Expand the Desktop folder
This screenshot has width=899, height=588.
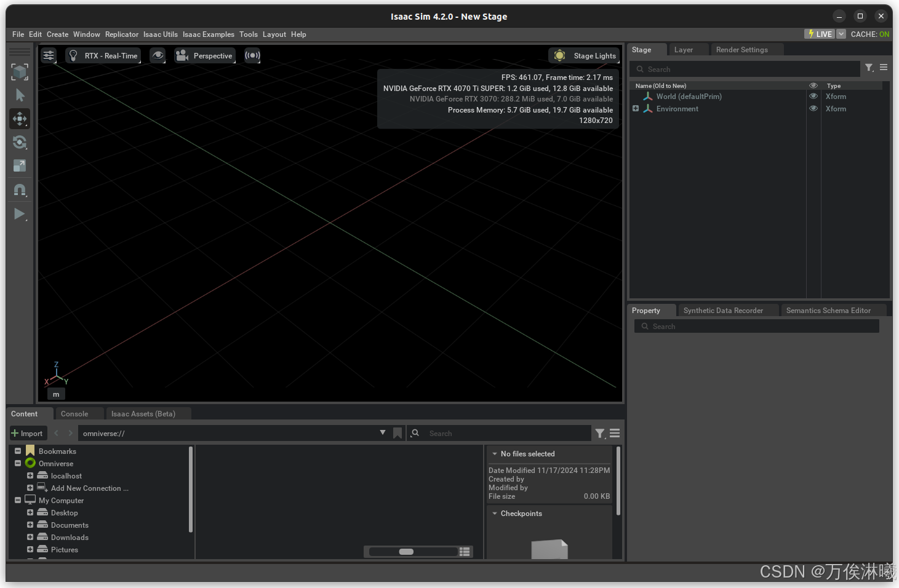point(30,512)
